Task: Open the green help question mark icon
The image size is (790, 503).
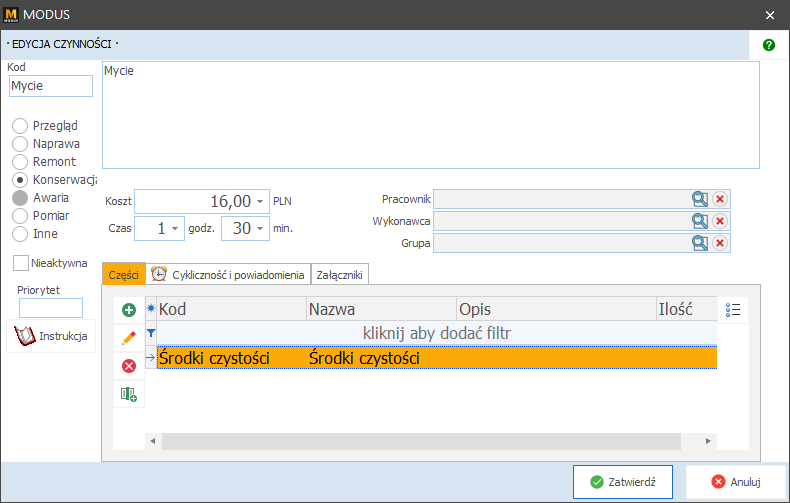Action: click(769, 45)
